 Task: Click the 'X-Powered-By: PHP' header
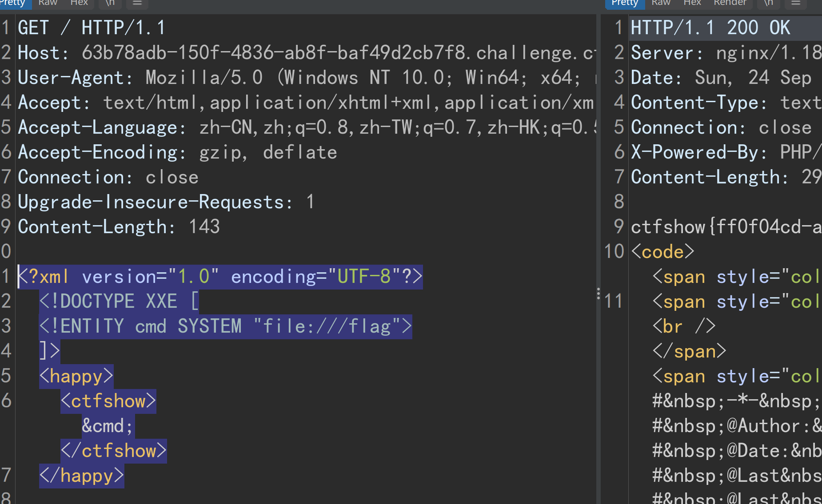tap(726, 152)
